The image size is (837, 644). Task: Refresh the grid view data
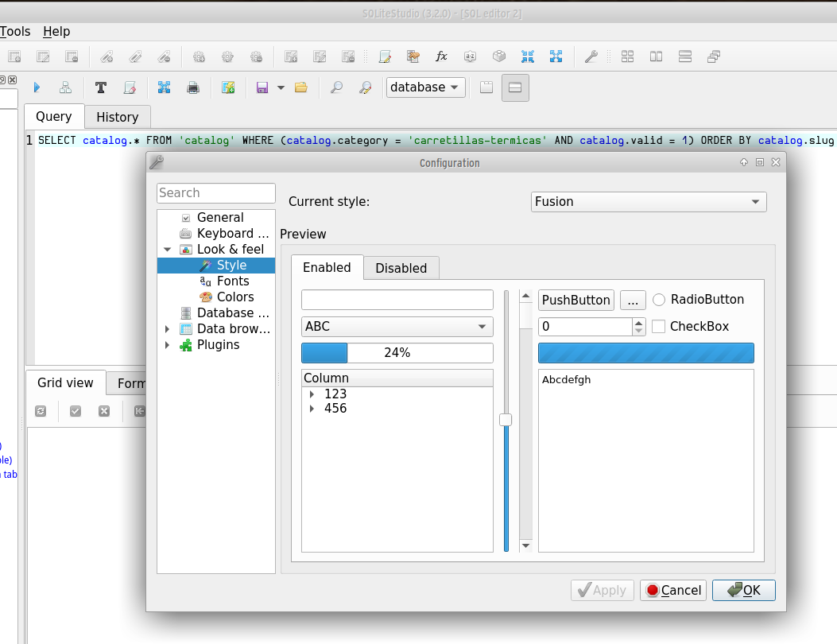tap(41, 411)
